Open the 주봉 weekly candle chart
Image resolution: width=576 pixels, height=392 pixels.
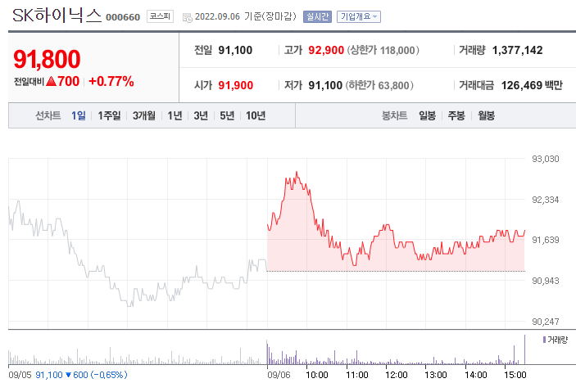click(x=456, y=115)
